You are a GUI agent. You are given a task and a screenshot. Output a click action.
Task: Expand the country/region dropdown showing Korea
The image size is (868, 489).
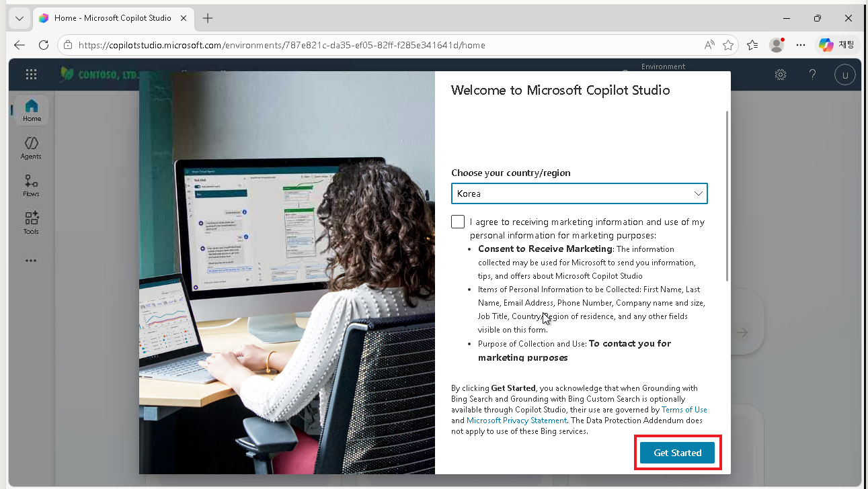(580, 193)
